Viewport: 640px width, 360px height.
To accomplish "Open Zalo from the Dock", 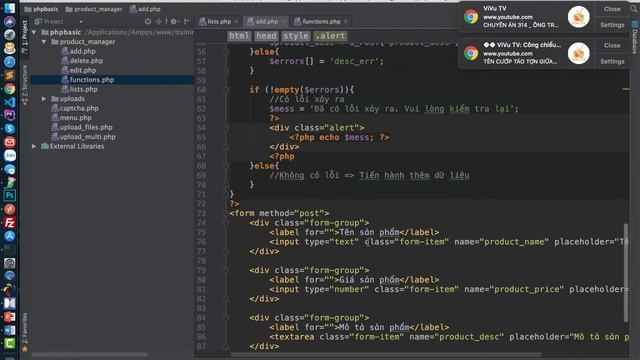I will pyautogui.click(x=9, y=156).
